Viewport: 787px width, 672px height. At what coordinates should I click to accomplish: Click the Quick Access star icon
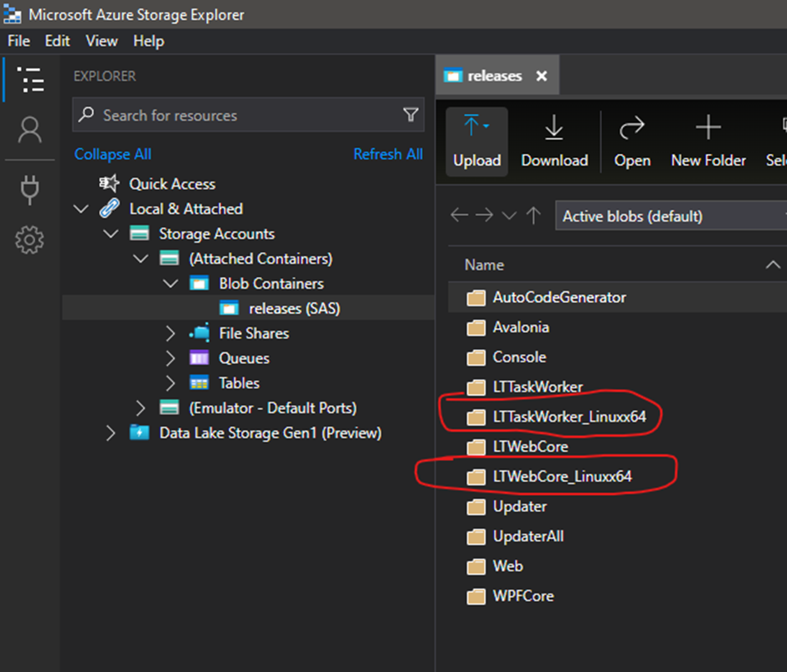[x=109, y=183]
